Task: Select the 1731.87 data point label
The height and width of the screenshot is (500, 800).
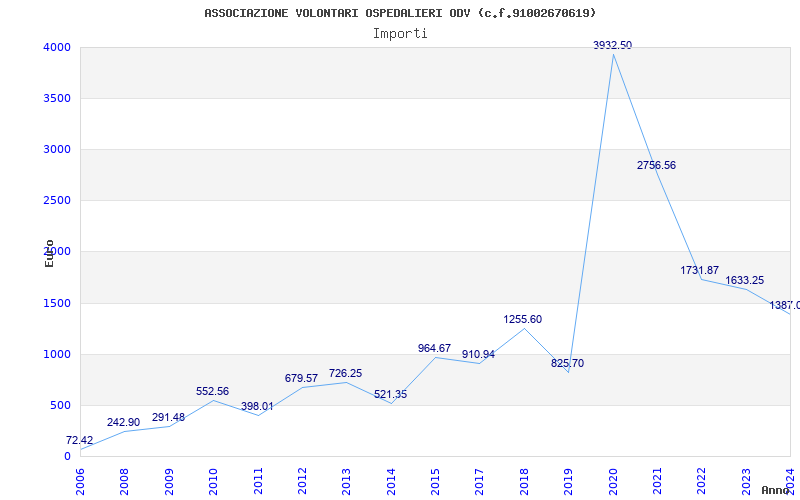Action: tap(699, 270)
